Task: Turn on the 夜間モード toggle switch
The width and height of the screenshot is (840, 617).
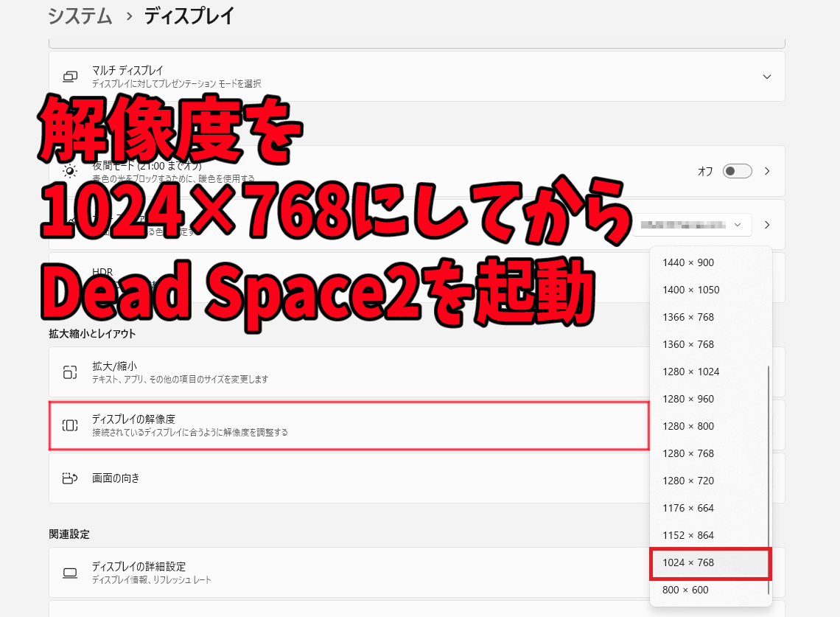Action: [736, 170]
